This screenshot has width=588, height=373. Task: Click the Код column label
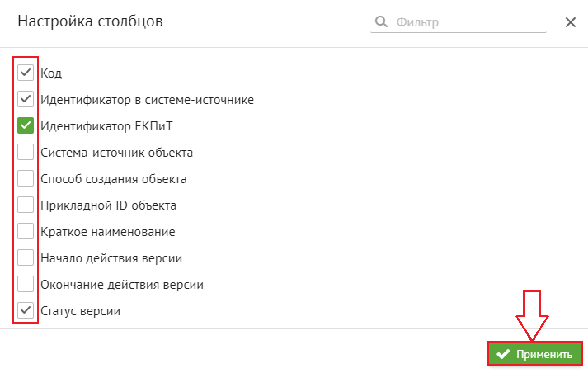[51, 73]
